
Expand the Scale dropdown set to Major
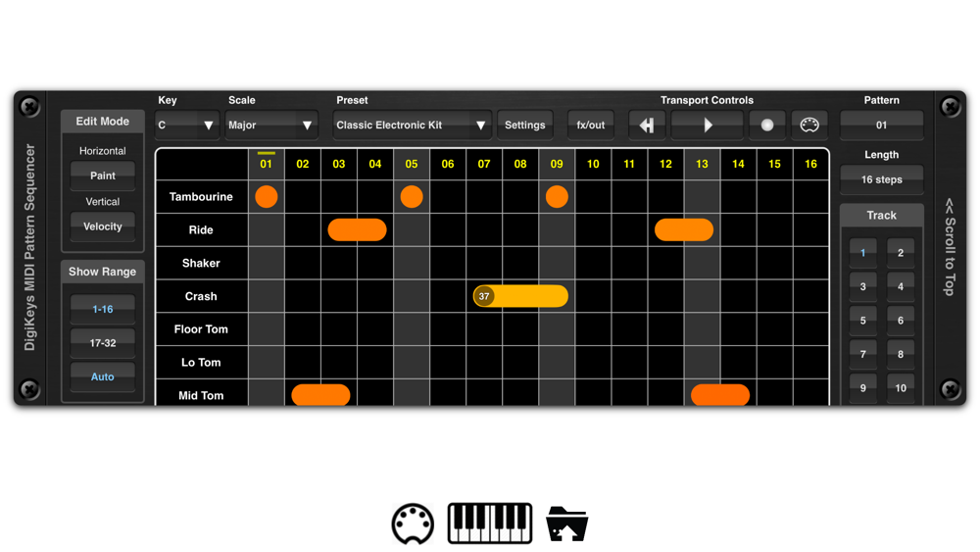pyautogui.click(x=271, y=125)
